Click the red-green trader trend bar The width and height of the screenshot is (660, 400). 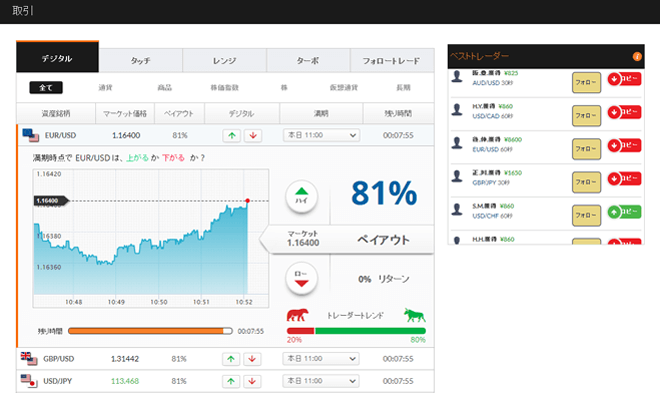click(x=356, y=331)
